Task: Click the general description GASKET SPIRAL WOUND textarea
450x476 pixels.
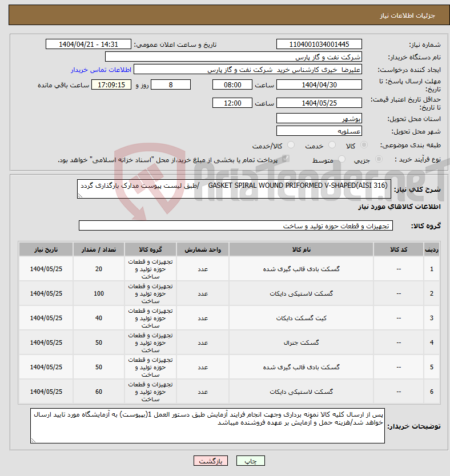Action: [x=234, y=189]
